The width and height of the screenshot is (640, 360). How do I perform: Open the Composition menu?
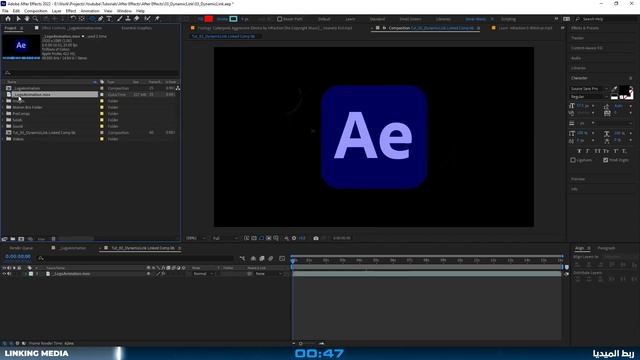click(x=36, y=11)
